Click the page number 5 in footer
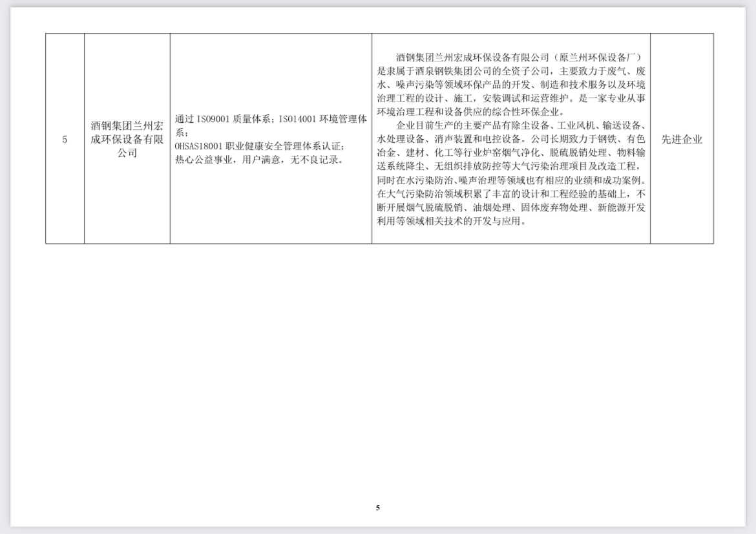Screen dimensions: 756x534 point(378,507)
